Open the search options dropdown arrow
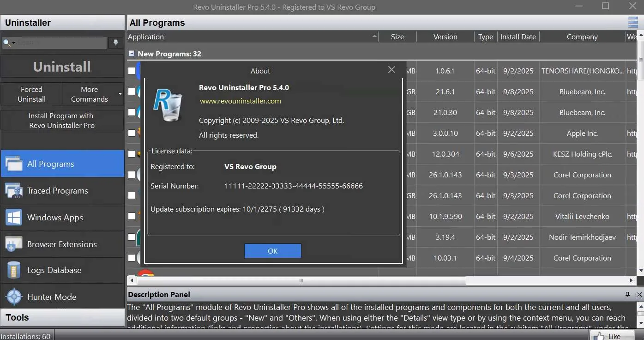The image size is (644, 340). point(13,43)
